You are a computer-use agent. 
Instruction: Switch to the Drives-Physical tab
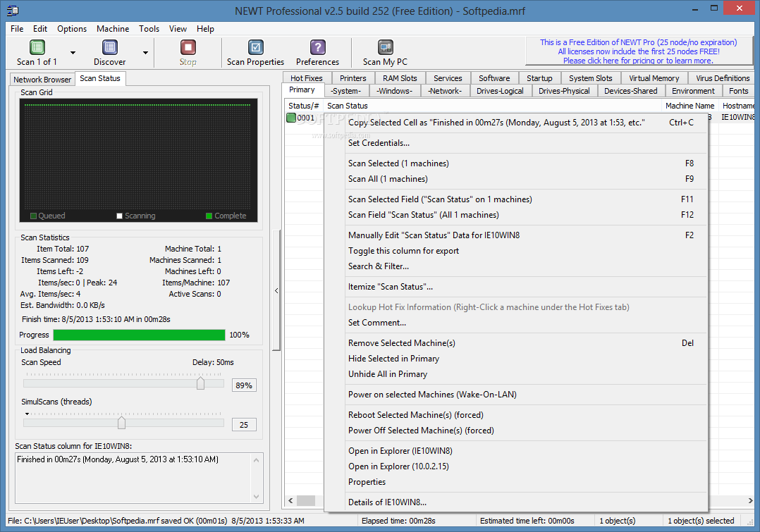[564, 91]
